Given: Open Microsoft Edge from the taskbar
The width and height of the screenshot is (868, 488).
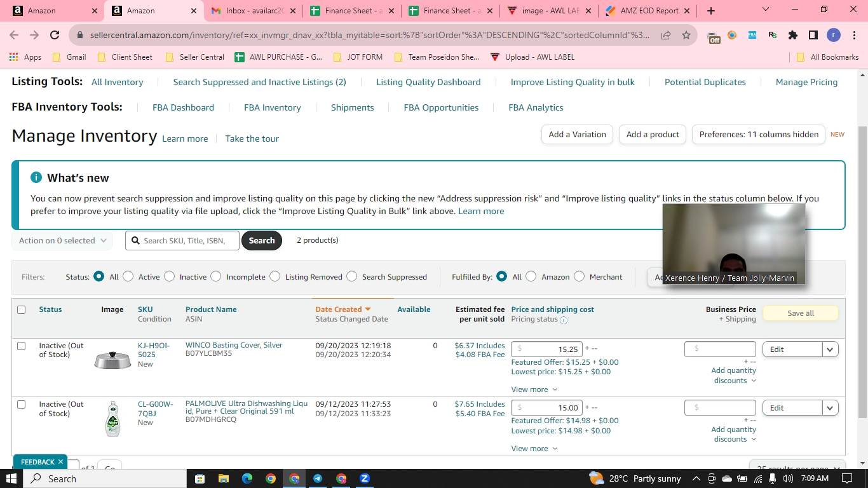Looking at the screenshot, I should 247,478.
